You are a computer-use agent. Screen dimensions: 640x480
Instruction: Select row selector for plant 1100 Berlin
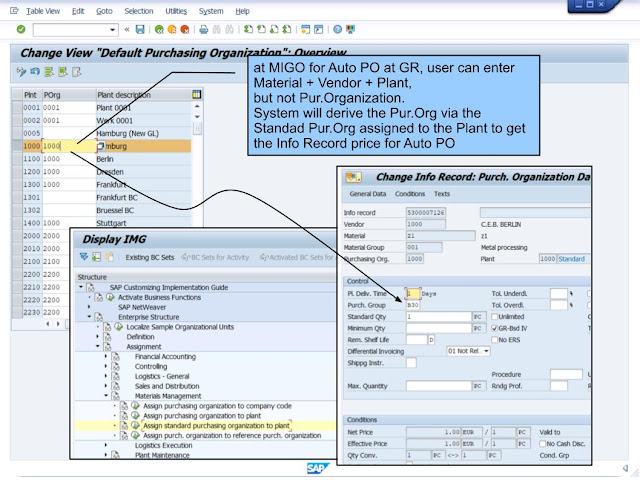click(x=17, y=159)
